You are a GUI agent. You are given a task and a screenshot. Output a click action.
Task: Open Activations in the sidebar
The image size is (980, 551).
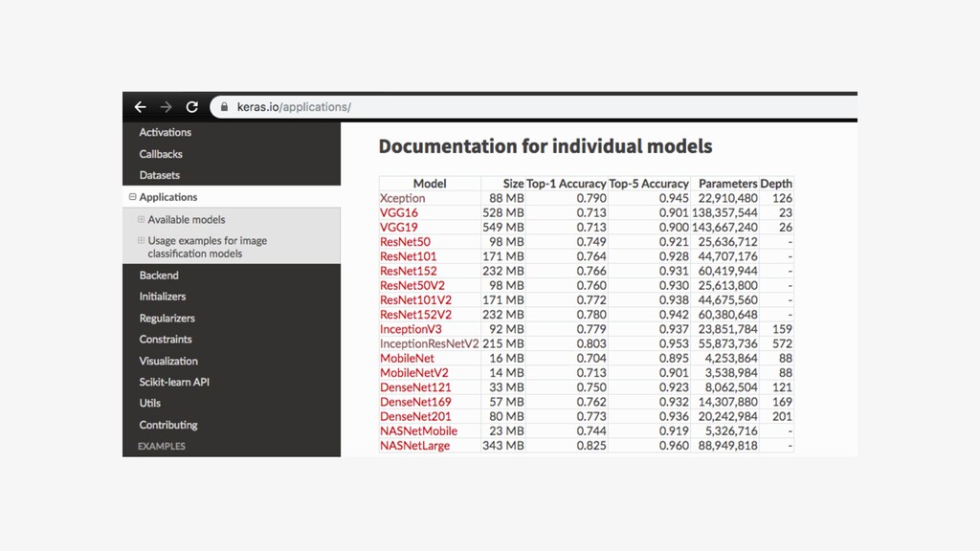click(x=165, y=132)
